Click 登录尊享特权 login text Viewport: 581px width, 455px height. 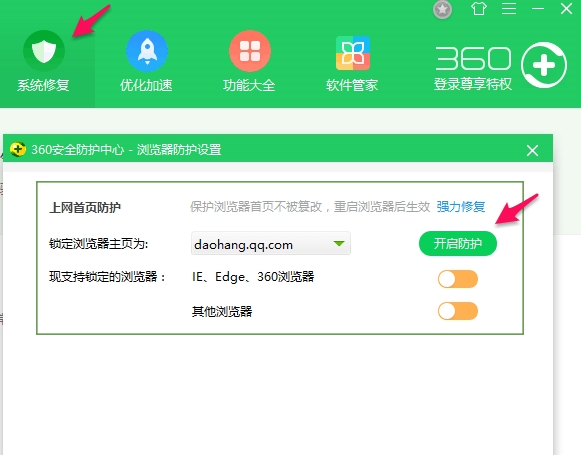point(473,84)
